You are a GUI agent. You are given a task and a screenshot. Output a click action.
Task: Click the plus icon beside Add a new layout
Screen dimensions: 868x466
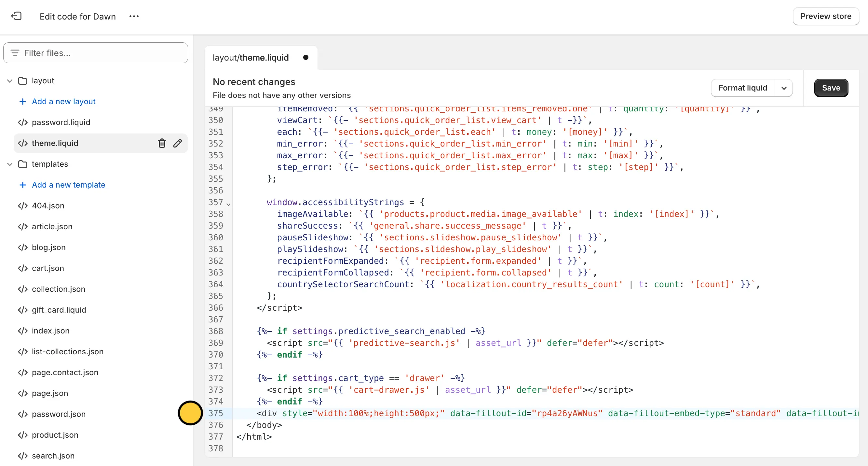22,102
